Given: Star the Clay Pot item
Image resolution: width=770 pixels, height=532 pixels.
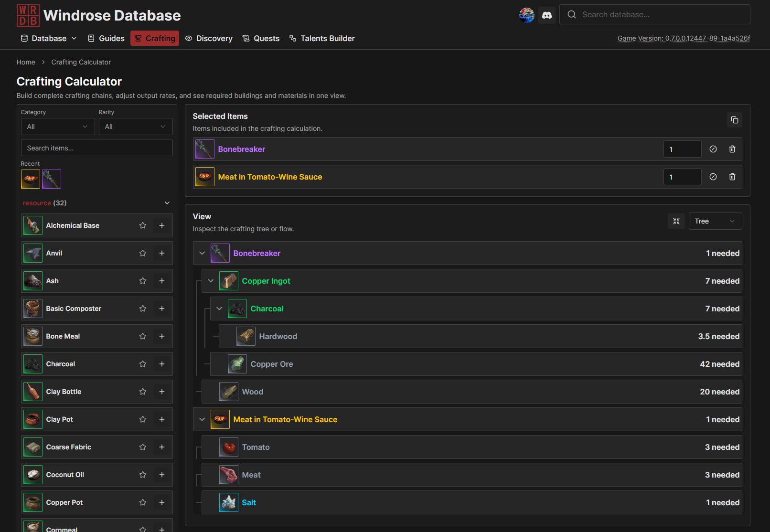Looking at the screenshot, I should pos(142,419).
